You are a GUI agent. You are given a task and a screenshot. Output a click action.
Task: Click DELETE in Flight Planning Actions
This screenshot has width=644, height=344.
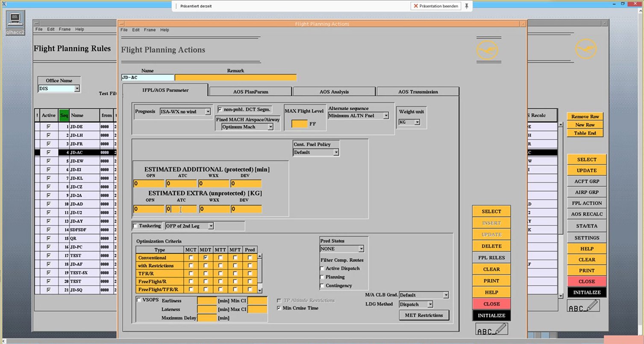pos(491,246)
